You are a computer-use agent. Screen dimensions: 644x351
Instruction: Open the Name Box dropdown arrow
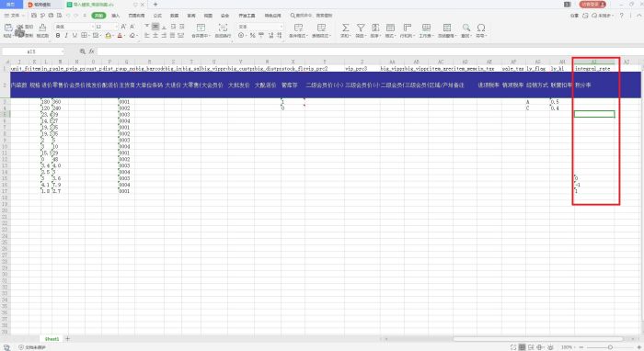63,51
